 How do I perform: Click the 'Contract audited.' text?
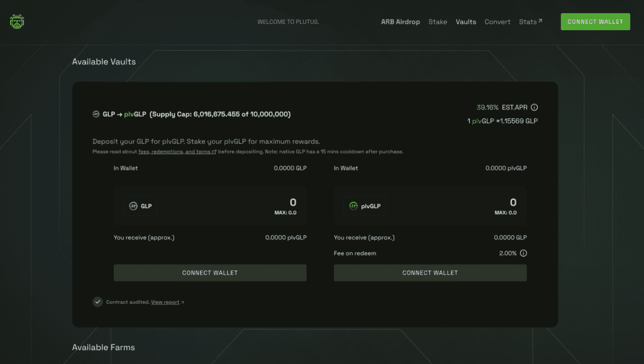pos(128,302)
